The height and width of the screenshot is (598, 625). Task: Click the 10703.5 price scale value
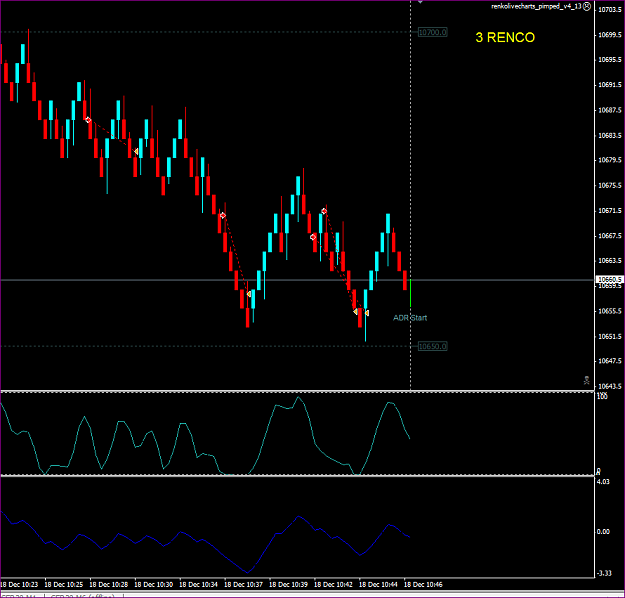(x=610, y=10)
